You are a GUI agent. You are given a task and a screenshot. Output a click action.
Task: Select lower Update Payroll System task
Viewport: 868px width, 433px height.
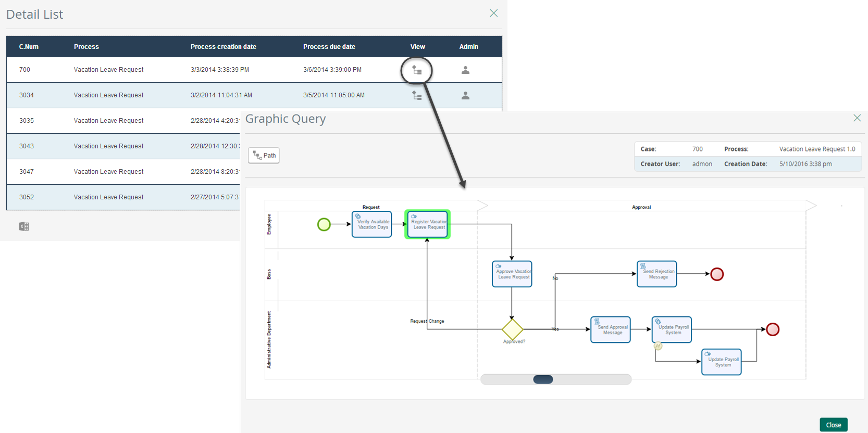tap(722, 362)
